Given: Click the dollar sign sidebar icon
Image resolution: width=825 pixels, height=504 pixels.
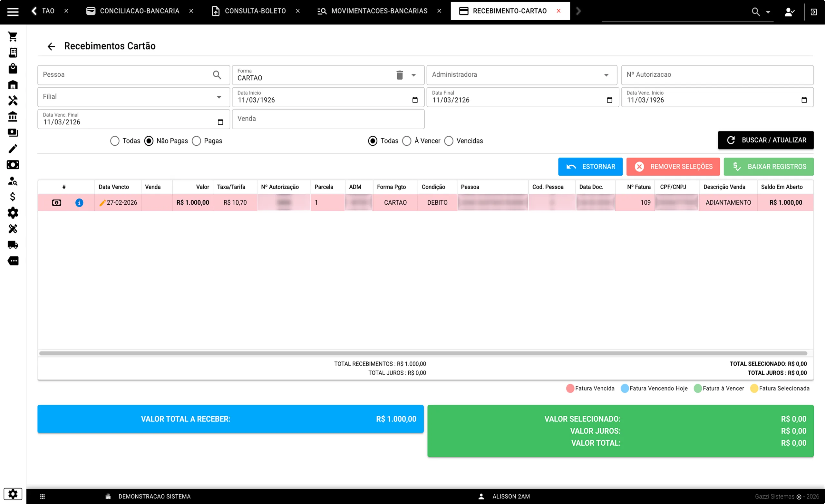Looking at the screenshot, I should click(x=13, y=197).
